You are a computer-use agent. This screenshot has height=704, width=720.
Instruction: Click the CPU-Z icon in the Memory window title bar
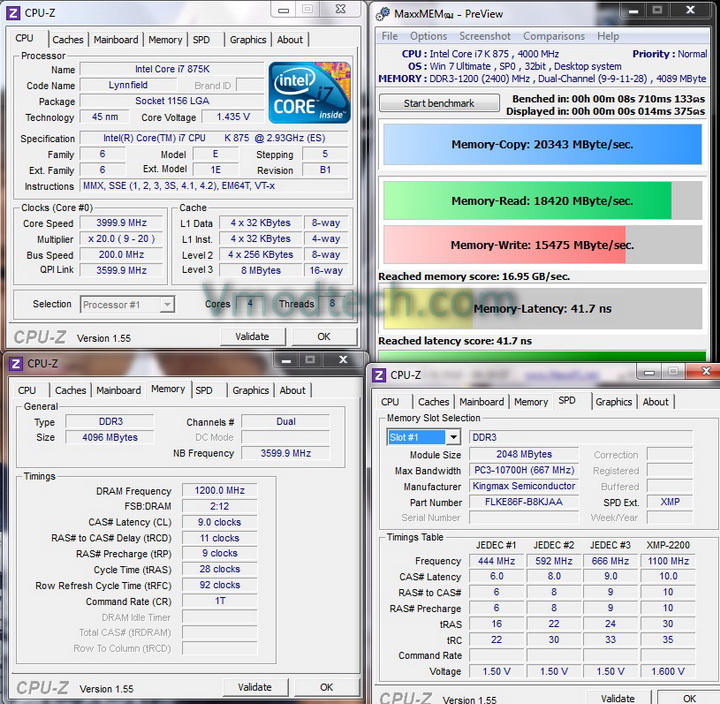[x=16, y=364]
